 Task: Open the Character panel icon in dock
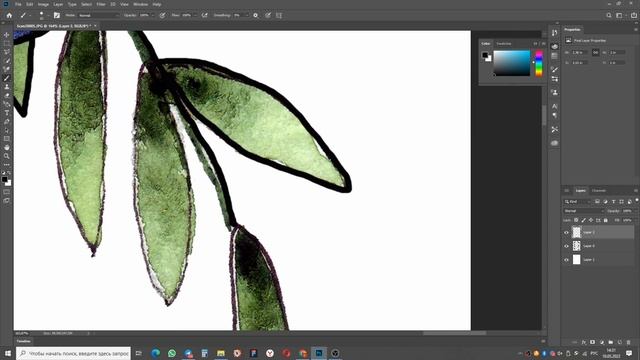[554, 106]
